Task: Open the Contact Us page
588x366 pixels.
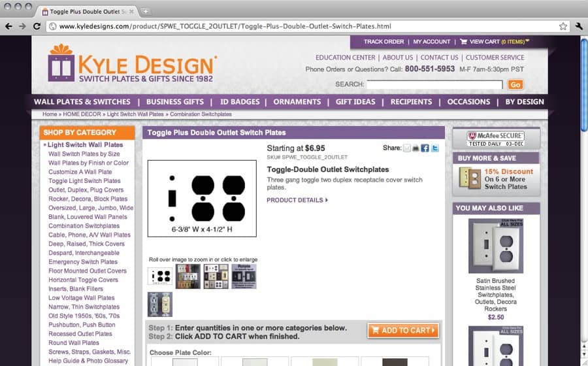Action: [439, 58]
